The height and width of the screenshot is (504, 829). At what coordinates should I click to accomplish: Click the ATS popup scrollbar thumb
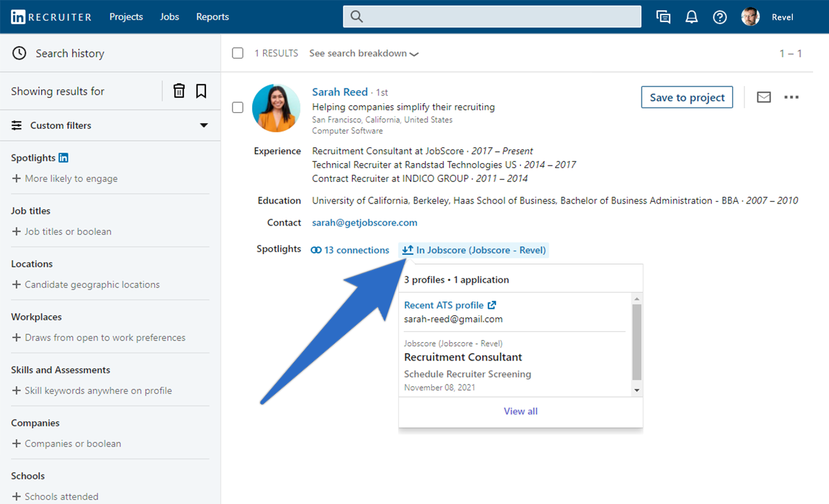(x=637, y=342)
